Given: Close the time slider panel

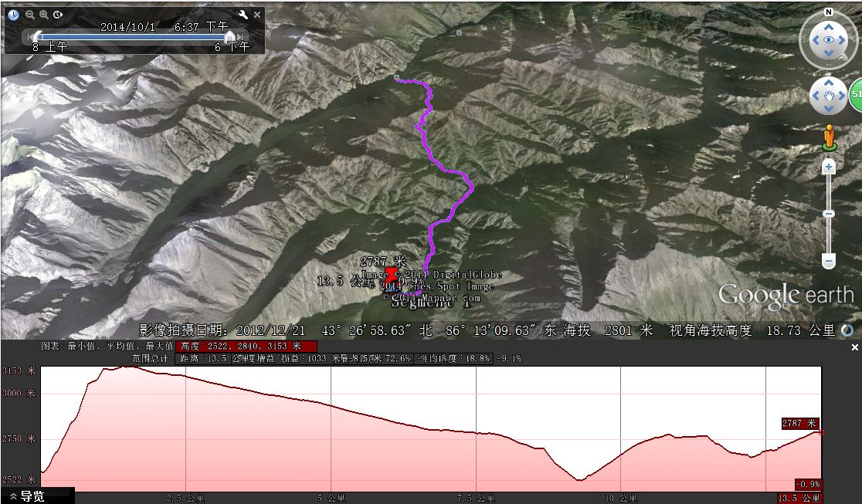Looking at the screenshot, I should pos(256,15).
